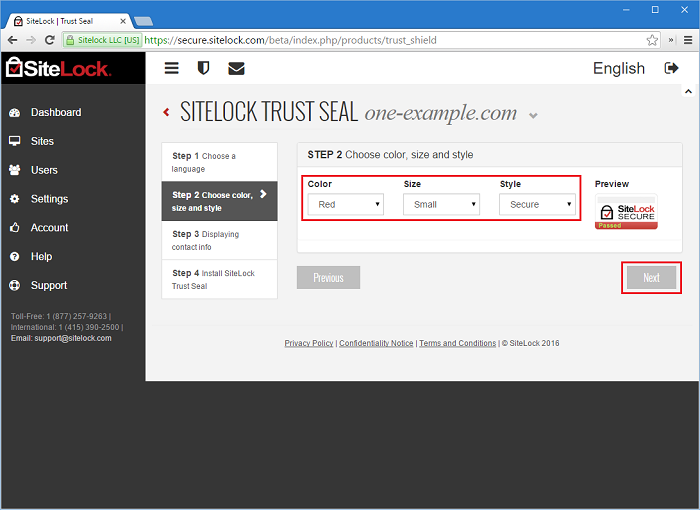Open the Confidentiality Notice link
This screenshot has height=510, width=700.
[x=376, y=343]
